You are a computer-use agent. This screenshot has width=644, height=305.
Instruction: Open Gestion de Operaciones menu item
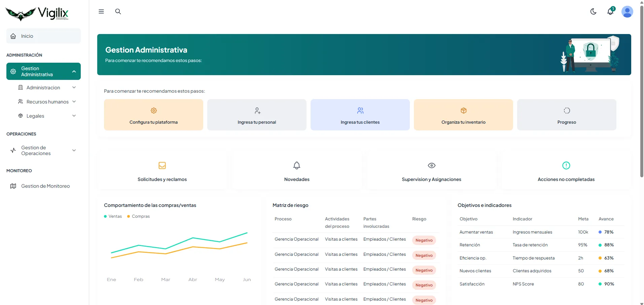[x=43, y=151]
